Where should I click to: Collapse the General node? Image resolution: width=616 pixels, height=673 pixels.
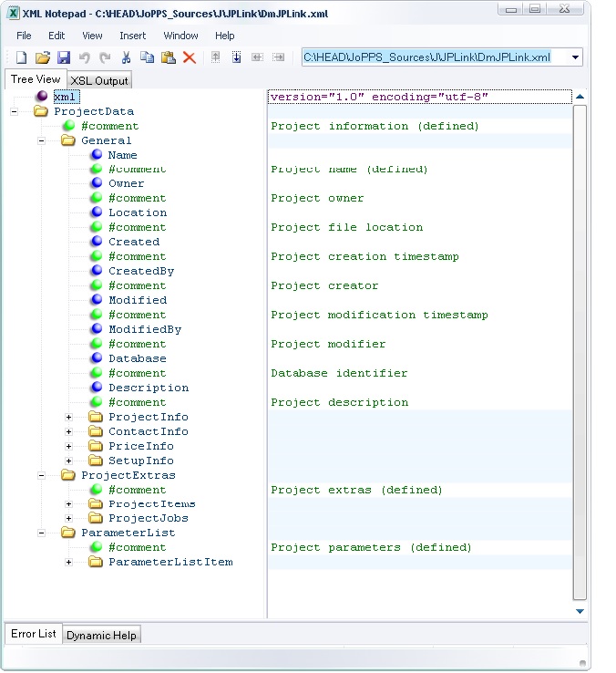42,140
